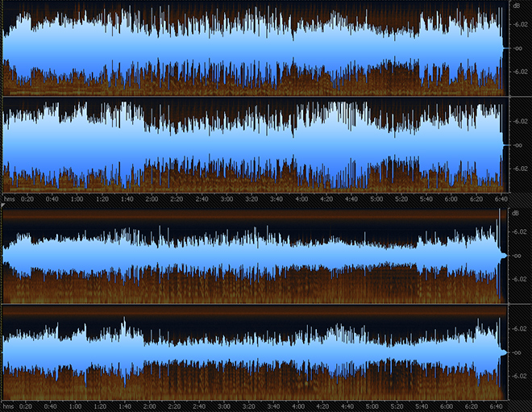Click the hms label on the lower time ruler

pyautogui.click(x=8, y=406)
